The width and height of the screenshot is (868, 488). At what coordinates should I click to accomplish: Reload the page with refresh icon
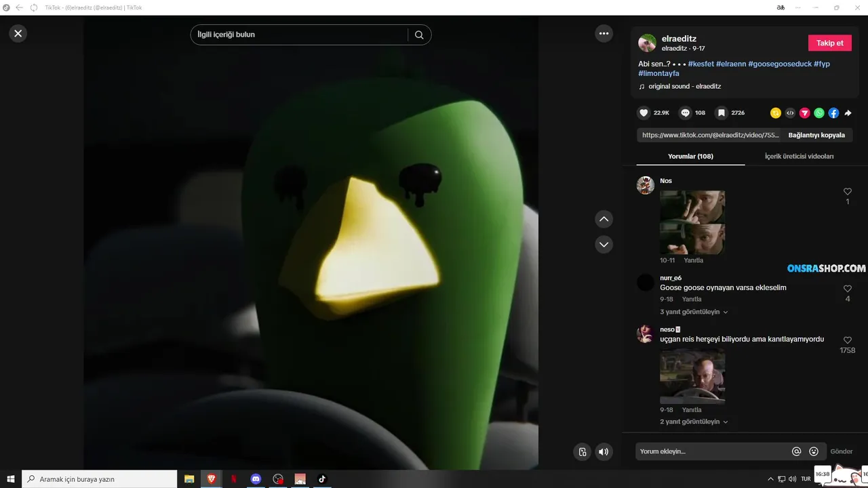pyautogui.click(x=33, y=7)
